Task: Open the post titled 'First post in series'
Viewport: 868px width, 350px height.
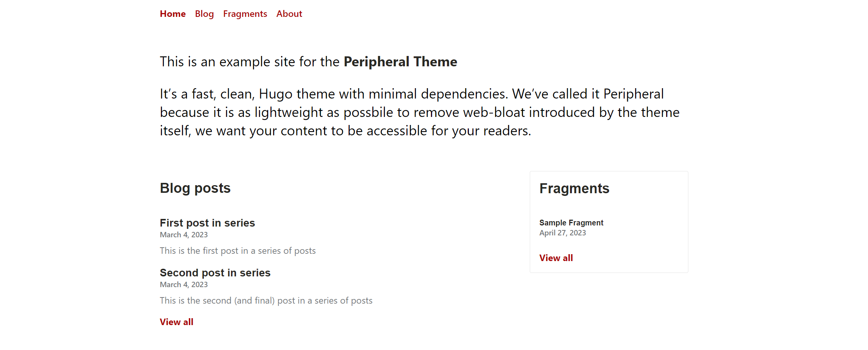Action: tap(207, 223)
